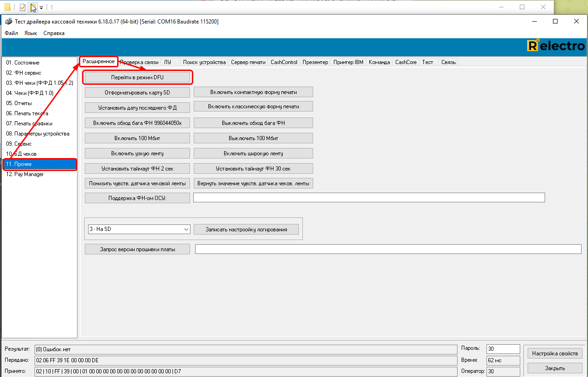Click the printer app icon in title bar
Screen dimensions: 588x377
[x=8, y=21]
